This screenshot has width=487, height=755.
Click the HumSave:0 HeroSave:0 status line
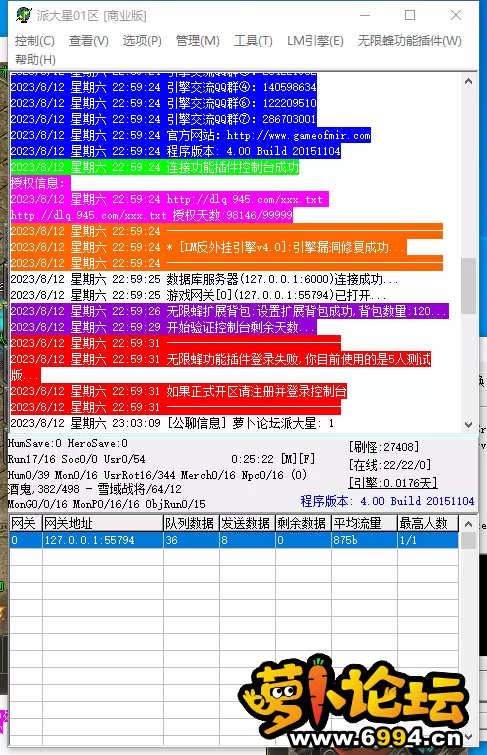click(68, 443)
